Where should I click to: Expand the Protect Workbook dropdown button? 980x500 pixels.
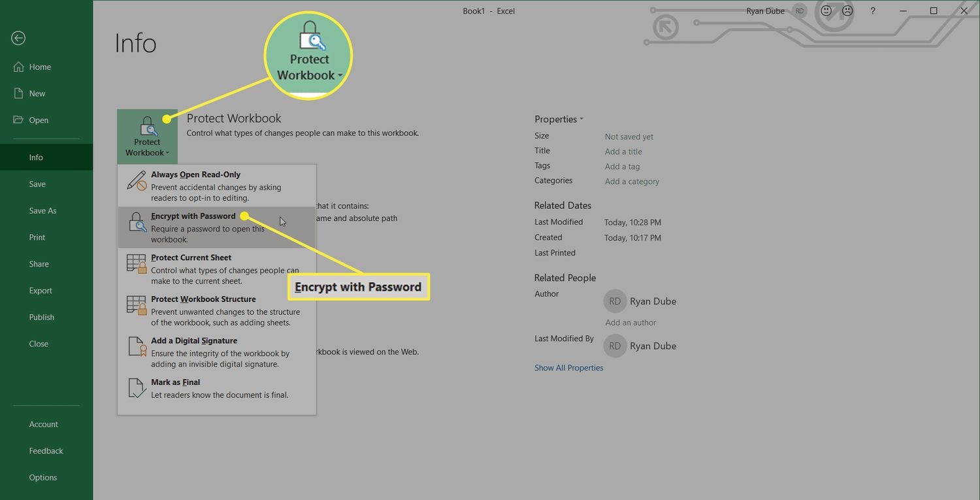pos(147,137)
